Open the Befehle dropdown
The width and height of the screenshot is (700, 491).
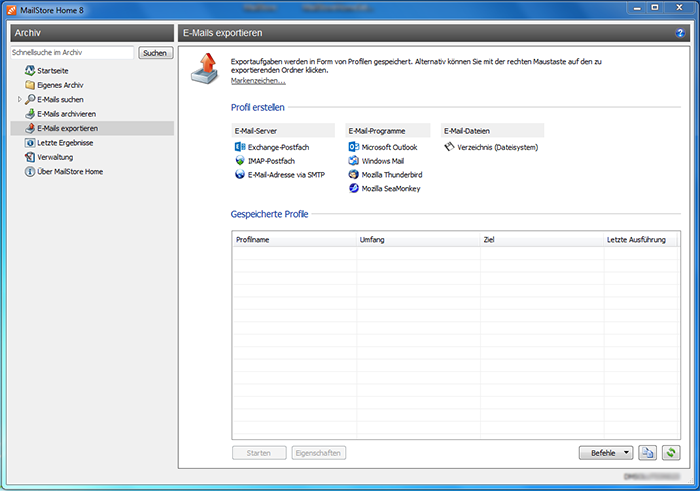pos(606,453)
